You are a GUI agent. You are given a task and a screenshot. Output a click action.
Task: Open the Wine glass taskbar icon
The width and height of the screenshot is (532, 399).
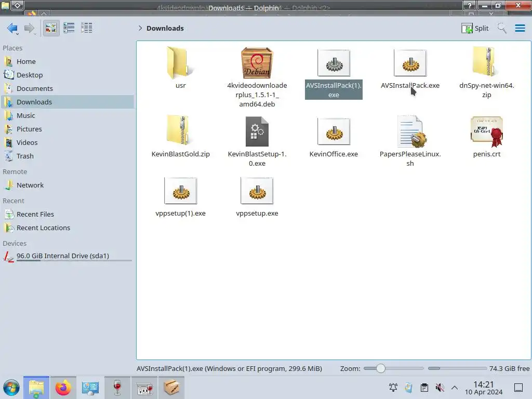[x=117, y=388]
